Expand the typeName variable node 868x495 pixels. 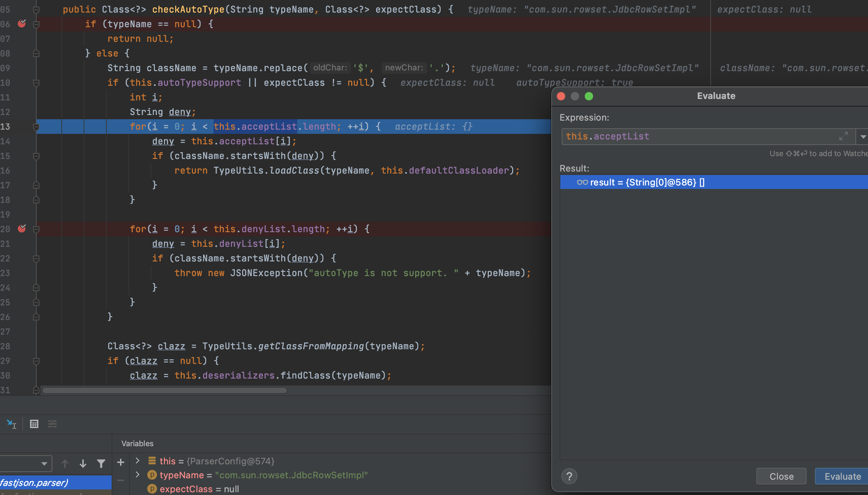pos(137,475)
